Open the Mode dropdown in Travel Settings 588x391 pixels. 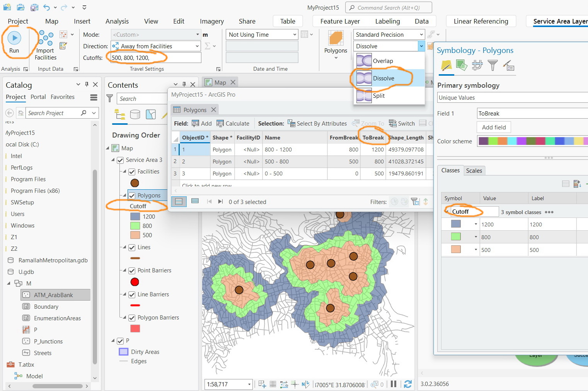[198, 34]
